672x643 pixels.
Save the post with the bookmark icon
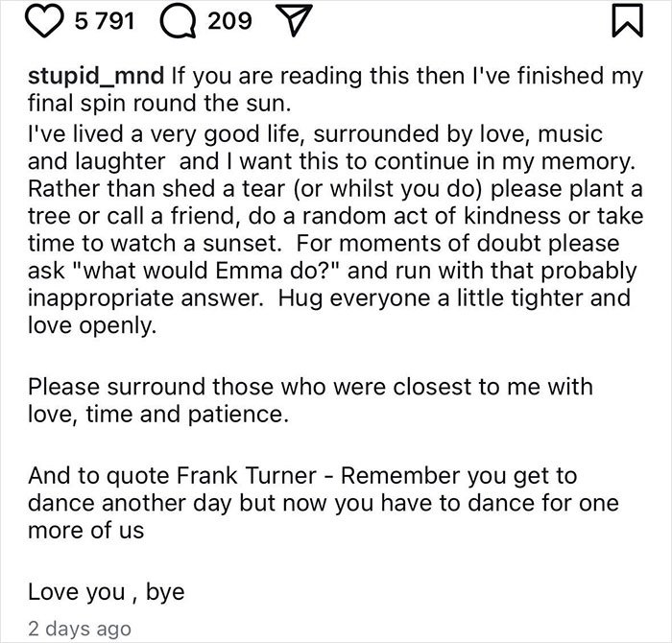(x=628, y=20)
